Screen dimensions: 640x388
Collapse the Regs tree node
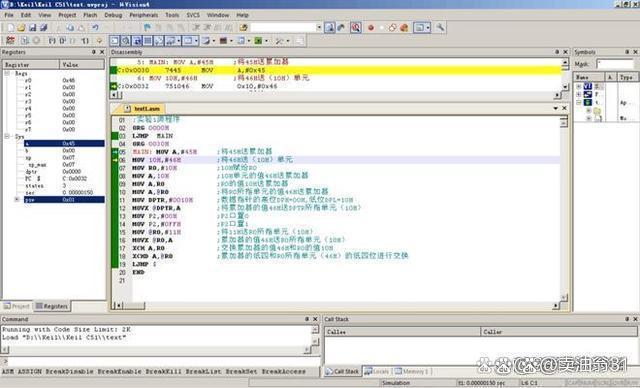tap(7, 73)
